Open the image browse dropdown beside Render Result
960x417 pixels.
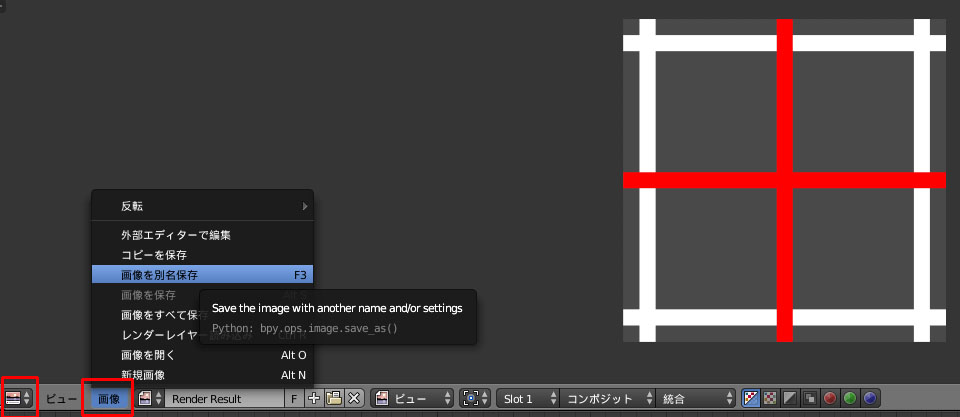pos(150,399)
